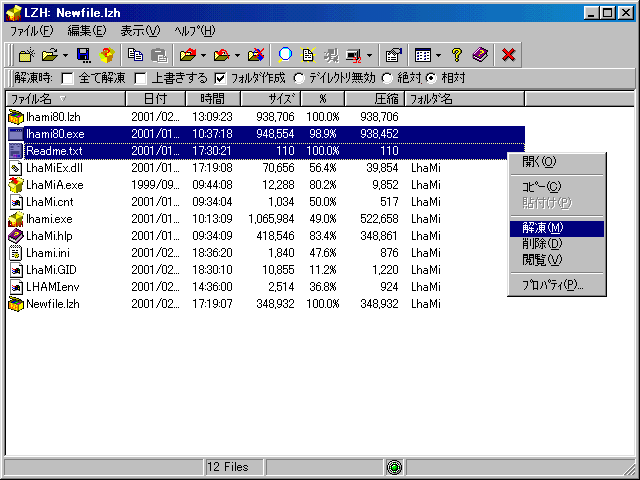Select the Readme.txt file row
The width and height of the screenshot is (640, 480).
(266, 151)
